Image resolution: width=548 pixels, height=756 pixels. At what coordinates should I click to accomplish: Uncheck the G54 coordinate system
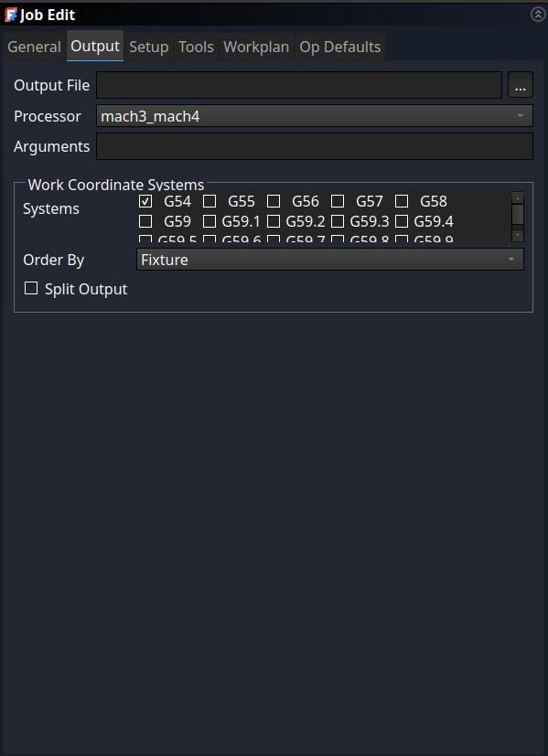145,200
